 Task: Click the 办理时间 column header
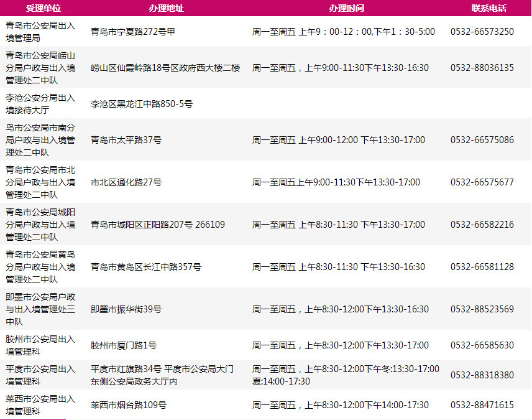pos(346,8)
